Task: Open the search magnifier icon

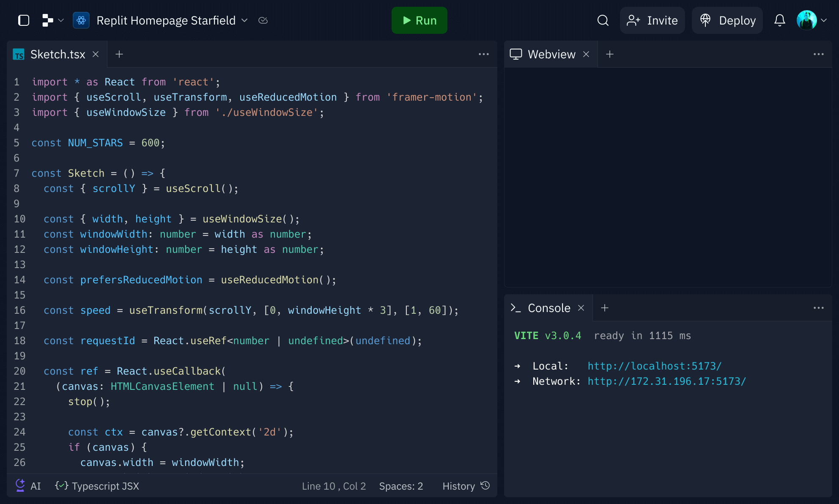Action: [603, 20]
